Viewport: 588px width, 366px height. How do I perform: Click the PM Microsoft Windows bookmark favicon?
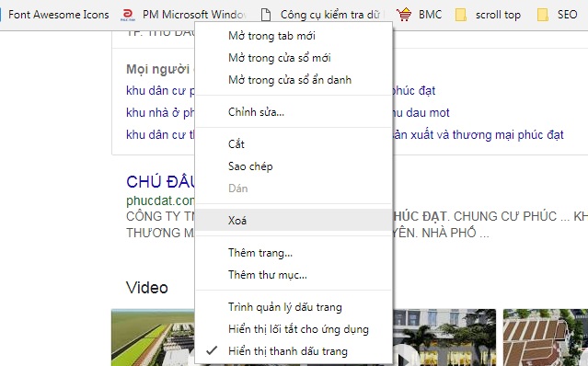pos(128,15)
